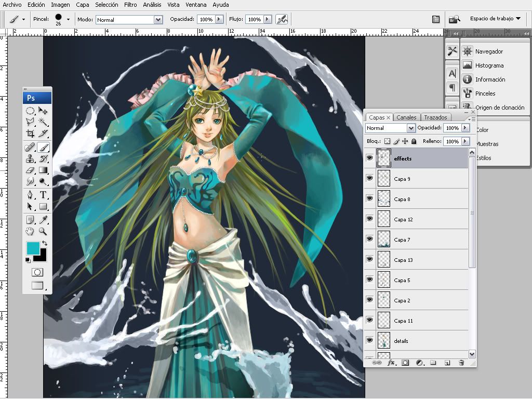Open Adobe Bridge from options bar
This screenshot has width=532, height=399.
pyautogui.click(x=454, y=19)
